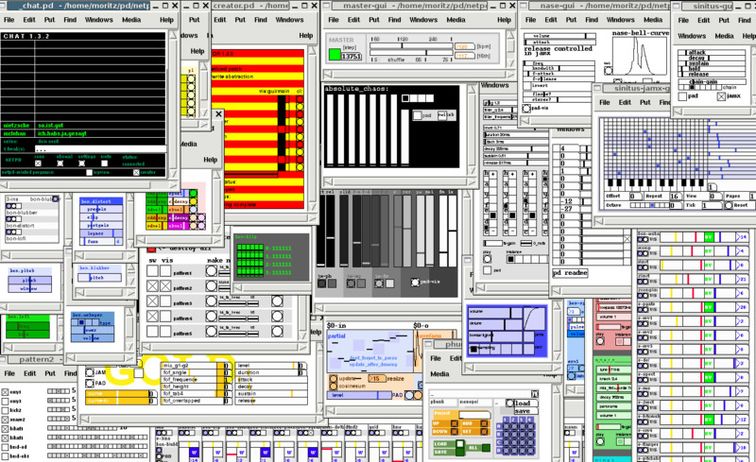The width and height of the screenshot is (756, 462).
Task: Click 'release controlled in jamx' comment
Action: [x=558, y=51]
